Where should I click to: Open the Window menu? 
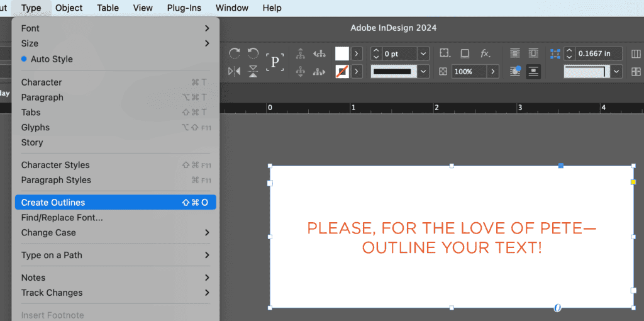click(x=232, y=8)
